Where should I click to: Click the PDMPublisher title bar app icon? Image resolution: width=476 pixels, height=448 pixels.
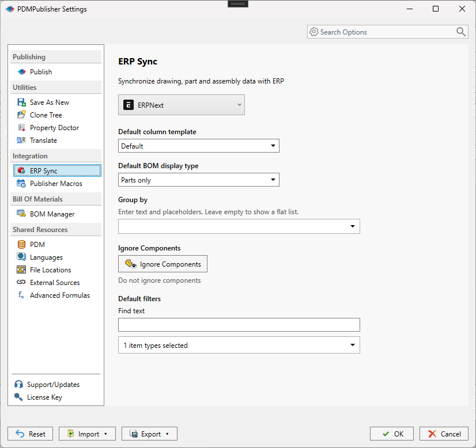(x=10, y=9)
